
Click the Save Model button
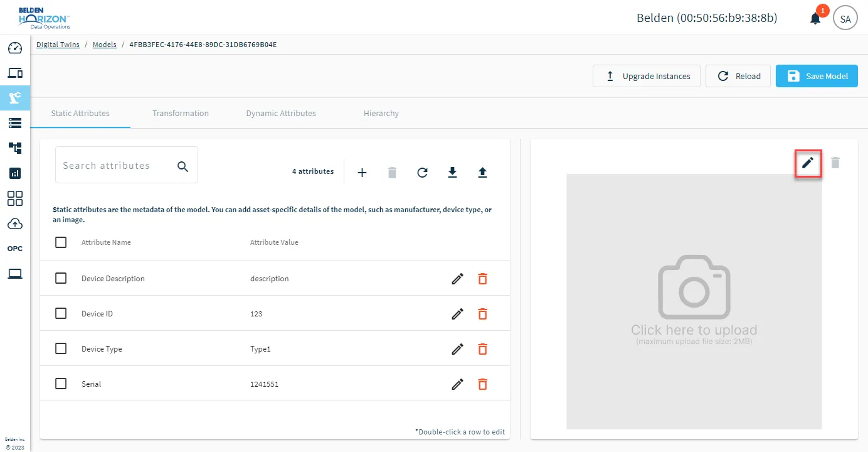(817, 76)
